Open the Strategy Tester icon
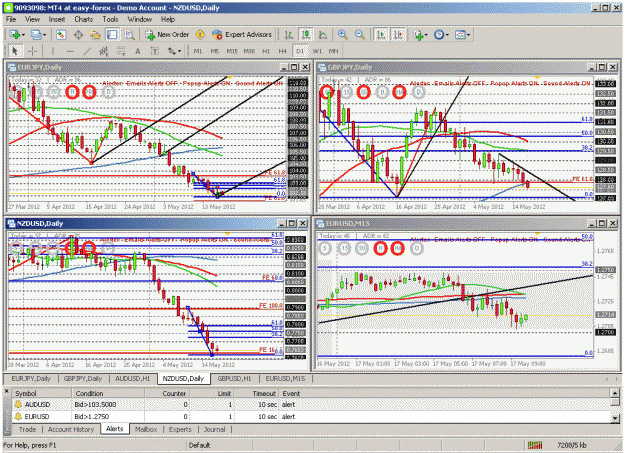Viewport: 625px width, 453px height. pyautogui.click(x=130, y=35)
